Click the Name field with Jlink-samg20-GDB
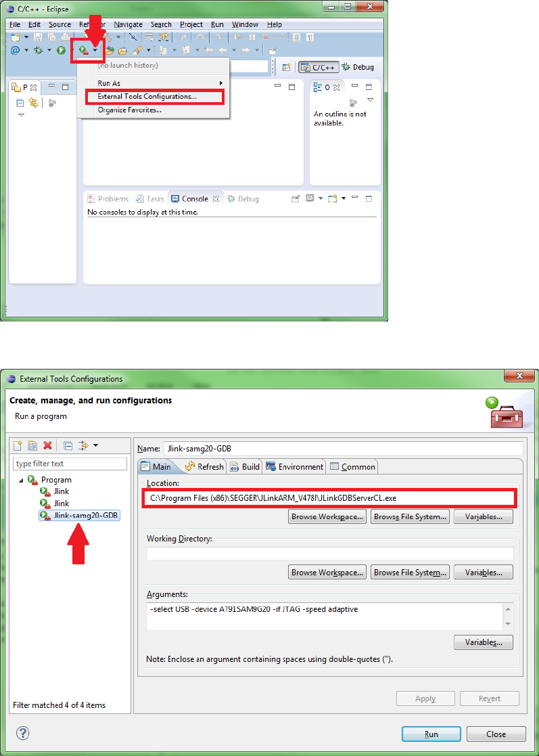 click(x=344, y=449)
